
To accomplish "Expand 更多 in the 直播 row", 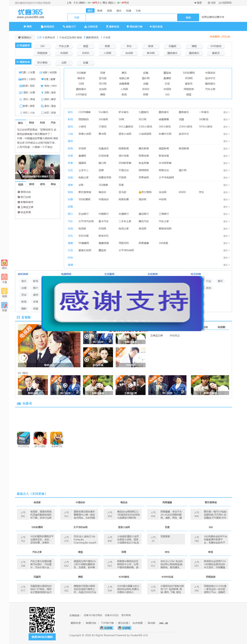I will coord(226,265).
